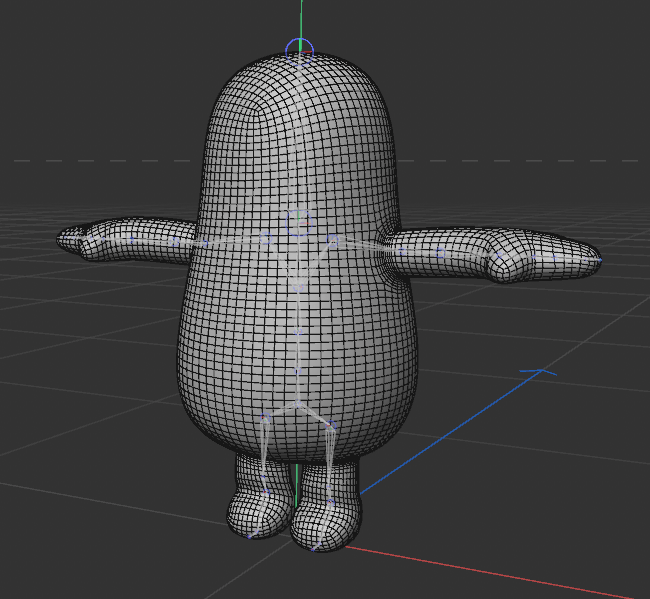This screenshot has height=599, width=650.
Task: Select the large blue chest joint circle
Action: coord(299,223)
